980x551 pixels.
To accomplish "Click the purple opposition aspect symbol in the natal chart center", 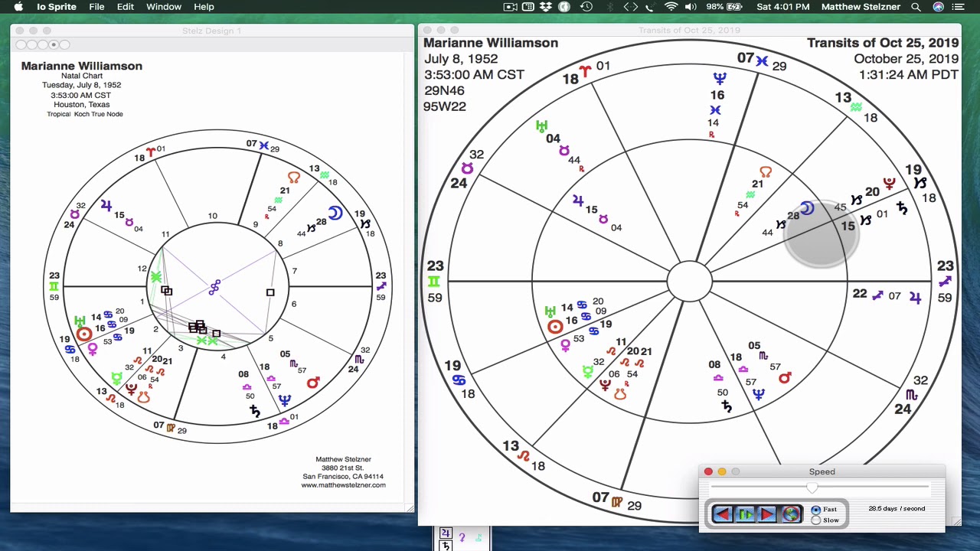I will (x=214, y=286).
